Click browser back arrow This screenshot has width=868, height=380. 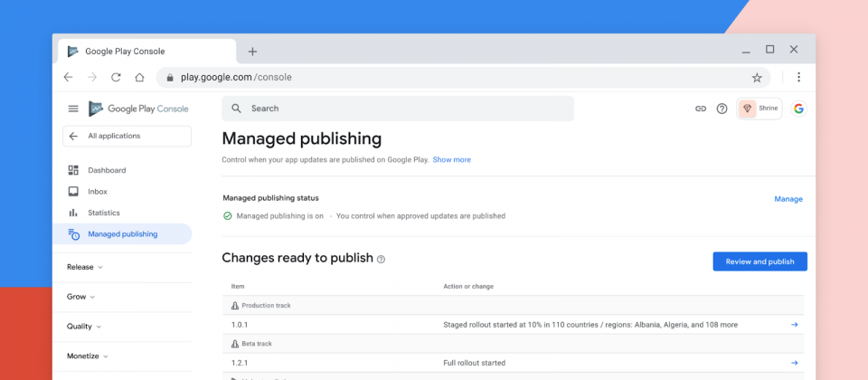(x=68, y=78)
